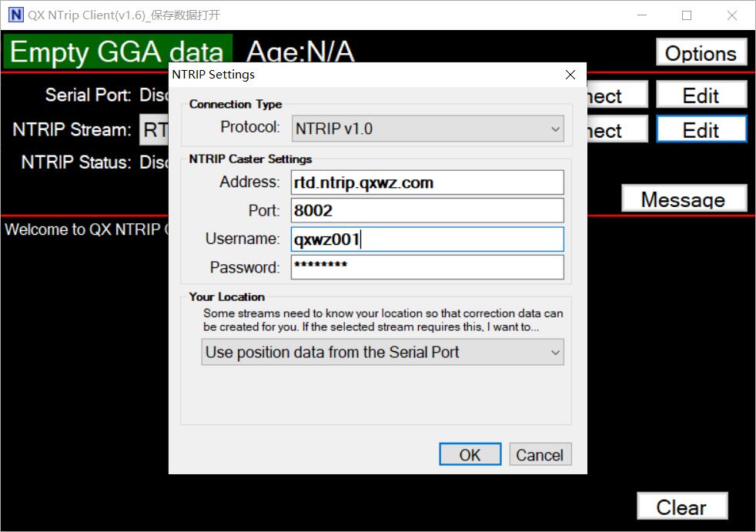Viewport: 756px width, 532px height.
Task: Click the masked Password field
Action: 427,267
